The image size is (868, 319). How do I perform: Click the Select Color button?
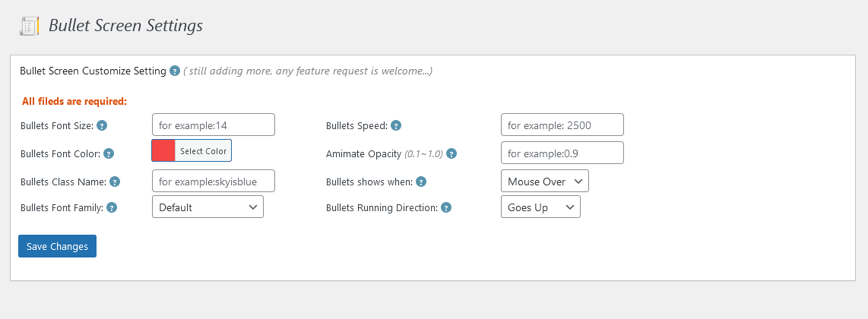point(203,150)
